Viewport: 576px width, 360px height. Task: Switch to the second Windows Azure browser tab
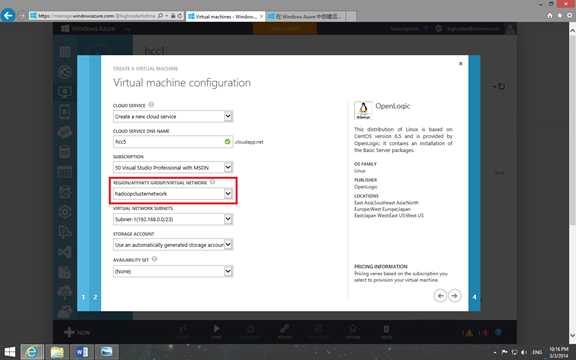pyautogui.click(x=306, y=17)
